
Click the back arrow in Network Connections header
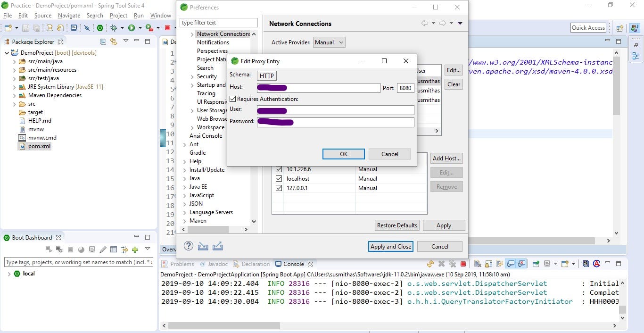(x=425, y=23)
